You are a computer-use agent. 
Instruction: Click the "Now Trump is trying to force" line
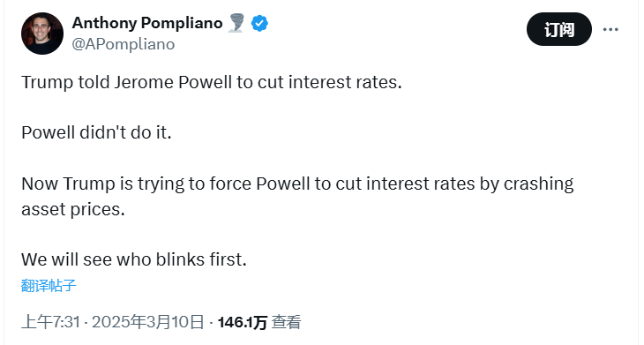297,184
